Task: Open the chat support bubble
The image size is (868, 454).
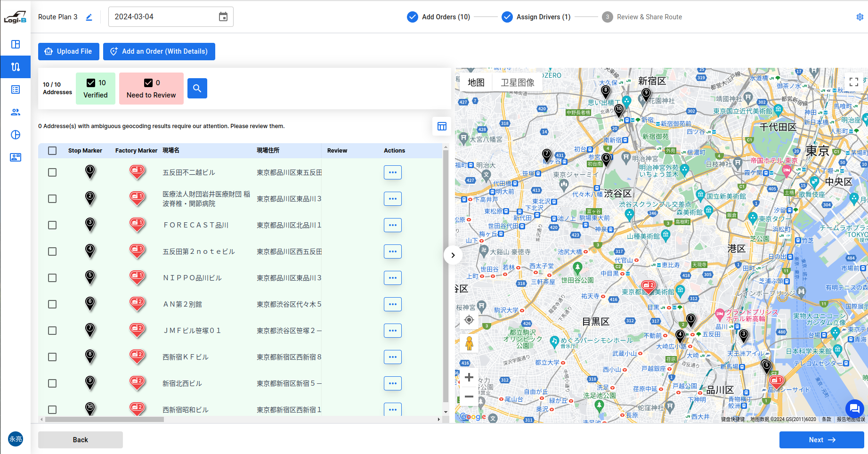Action: pos(854,409)
